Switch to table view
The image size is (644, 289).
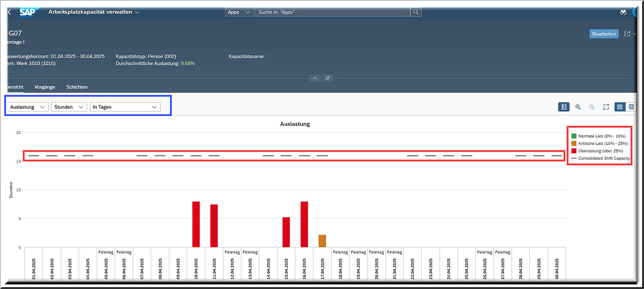(631, 107)
